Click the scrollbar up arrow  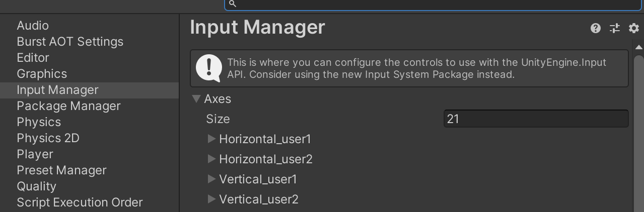coord(639,47)
